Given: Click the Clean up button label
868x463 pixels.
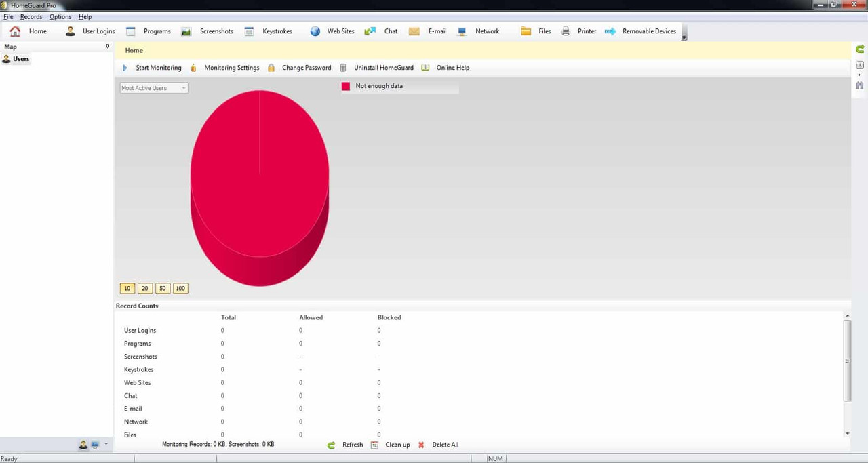Looking at the screenshot, I should pos(397,445).
